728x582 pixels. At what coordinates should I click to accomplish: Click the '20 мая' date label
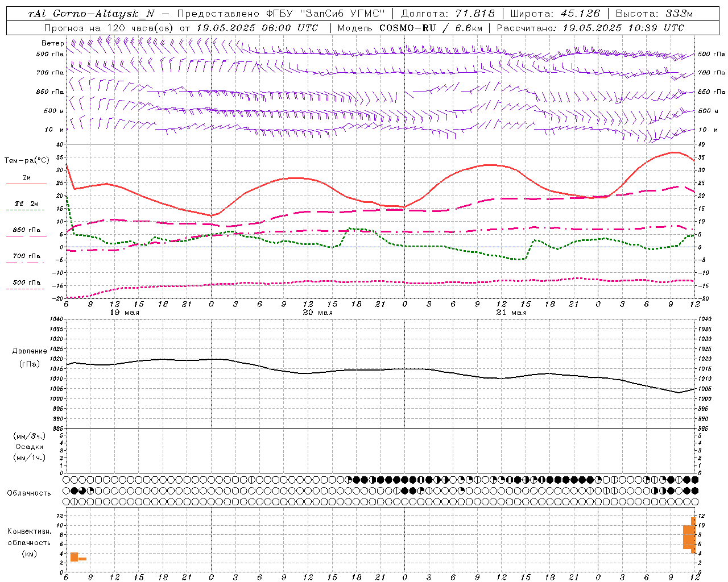coord(317,313)
